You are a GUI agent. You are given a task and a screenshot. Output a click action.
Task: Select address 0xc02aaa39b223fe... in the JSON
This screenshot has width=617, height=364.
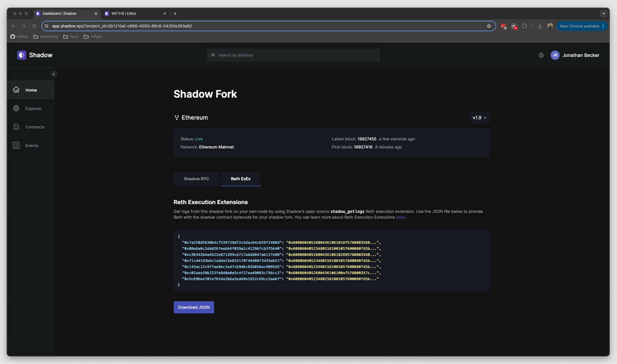pos(232,273)
